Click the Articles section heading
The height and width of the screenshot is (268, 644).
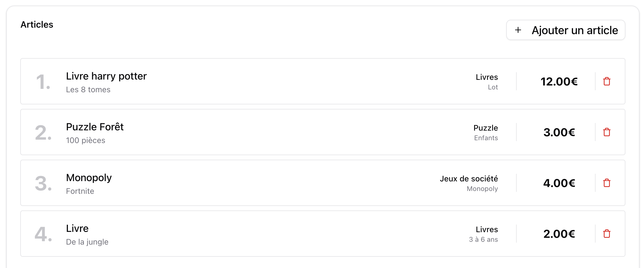coord(37,25)
